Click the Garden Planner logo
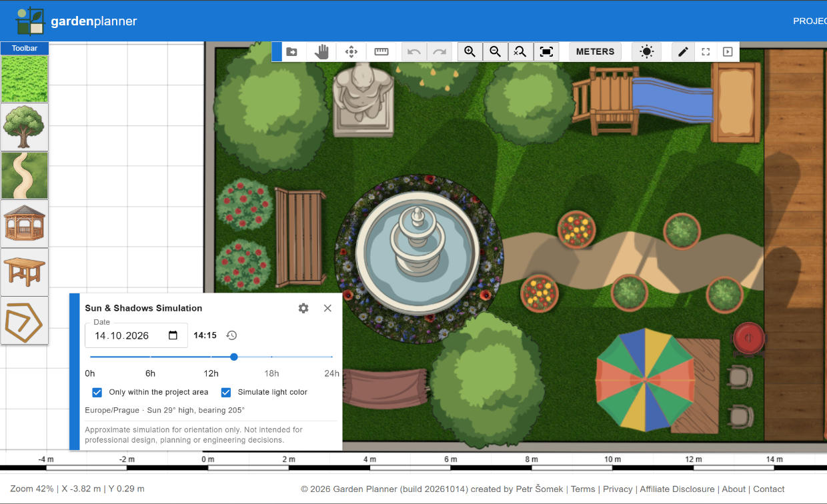Viewport: 827px width, 504px height. click(76, 21)
